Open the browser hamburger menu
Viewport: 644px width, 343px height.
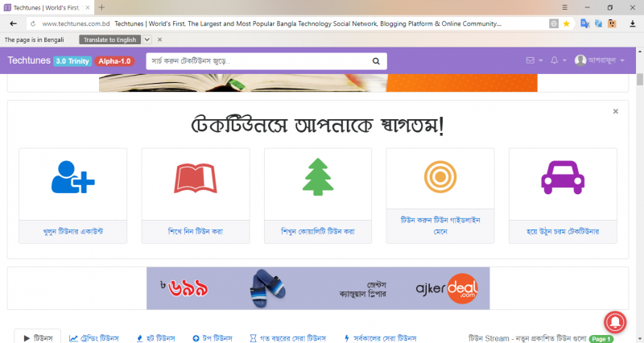565,7
